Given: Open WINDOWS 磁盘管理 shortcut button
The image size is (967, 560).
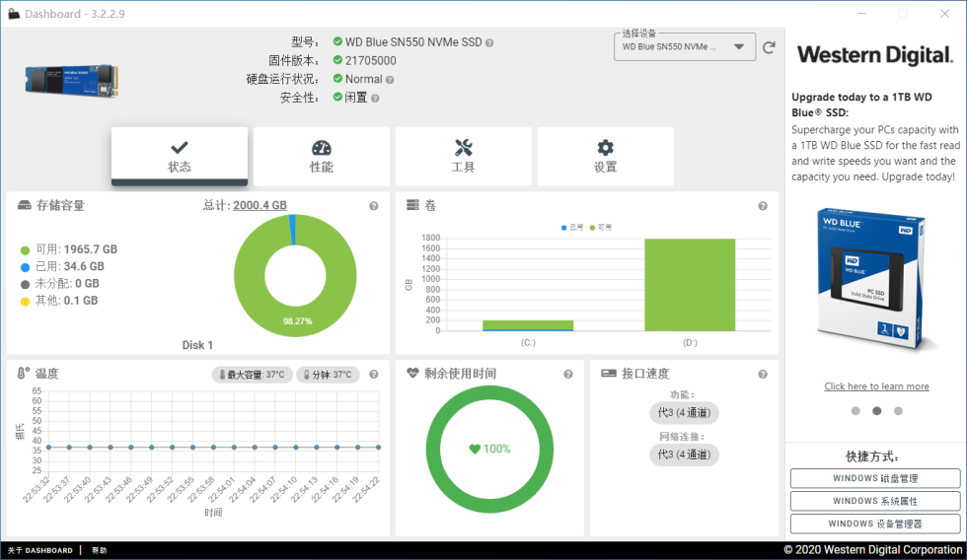Looking at the screenshot, I should 875,478.
